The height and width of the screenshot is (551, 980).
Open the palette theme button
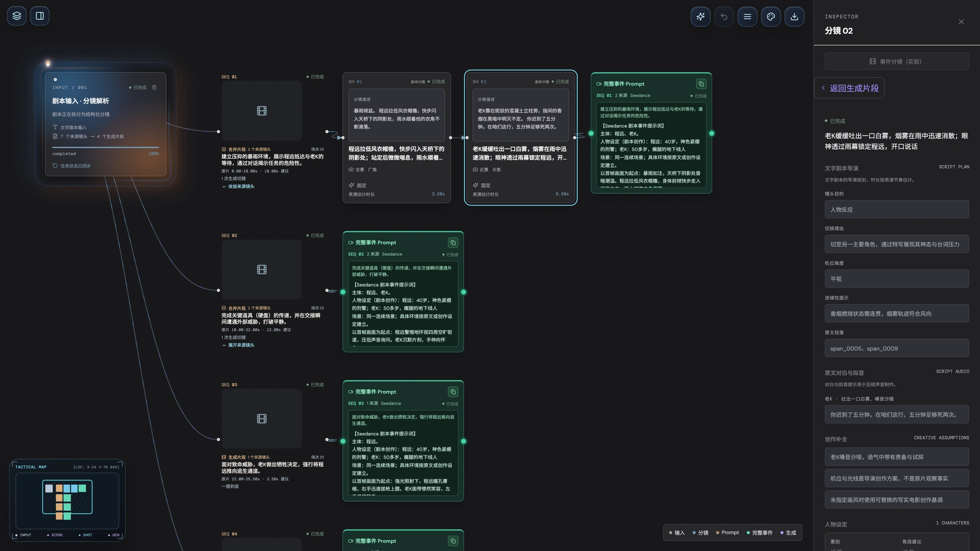point(771,17)
